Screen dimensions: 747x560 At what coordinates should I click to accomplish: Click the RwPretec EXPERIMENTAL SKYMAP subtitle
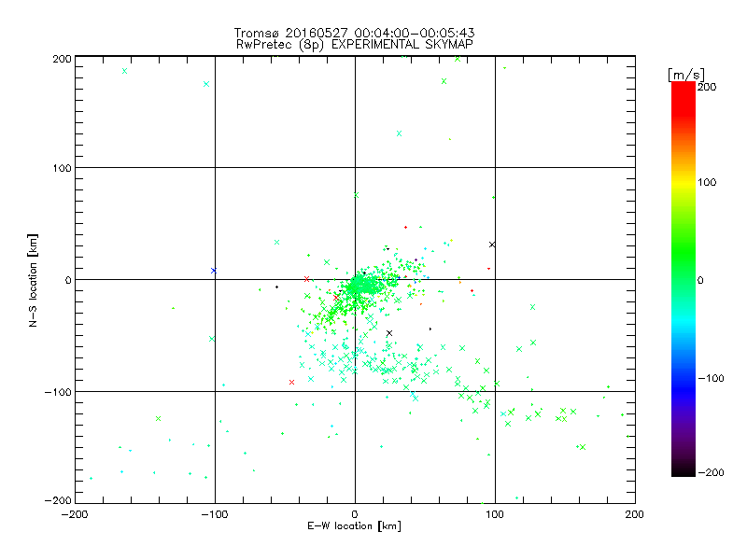click(x=355, y=45)
